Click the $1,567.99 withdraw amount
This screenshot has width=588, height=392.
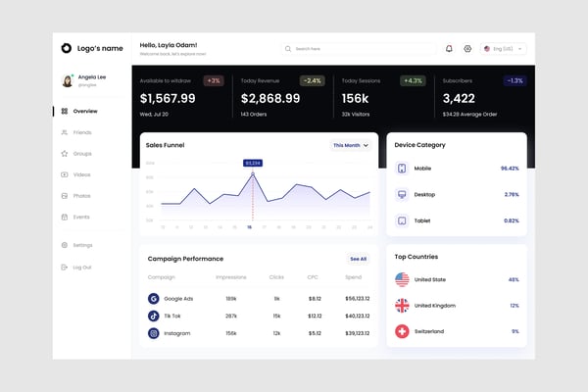pyautogui.click(x=168, y=98)
